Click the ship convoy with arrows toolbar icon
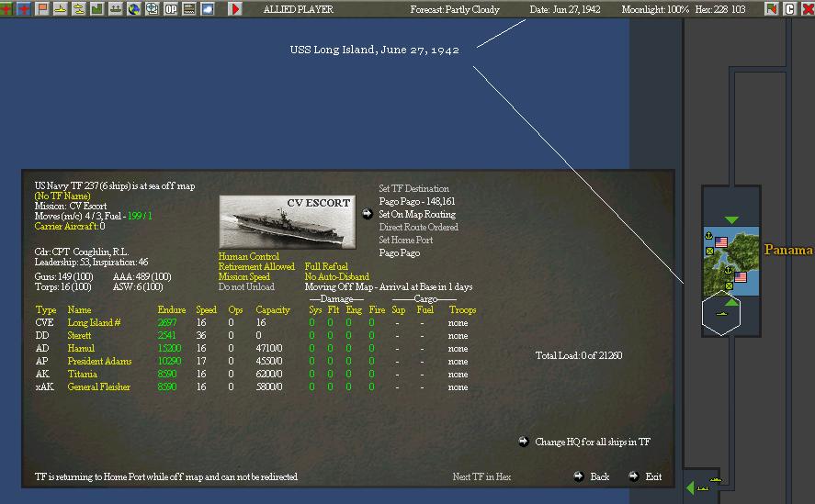Screen dimensions: 815x504 click(116, 8)
